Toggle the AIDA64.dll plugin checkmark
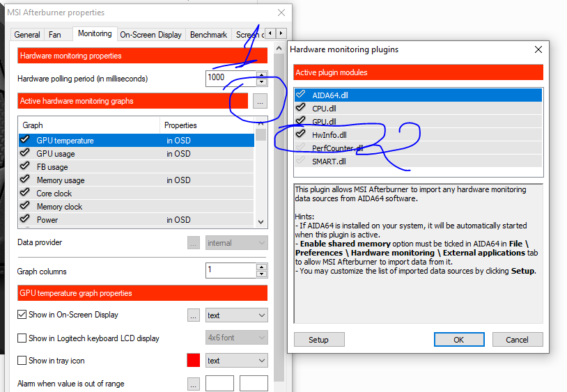The height and width of the screenshot is (392, 567). click(x=300, y=95)
